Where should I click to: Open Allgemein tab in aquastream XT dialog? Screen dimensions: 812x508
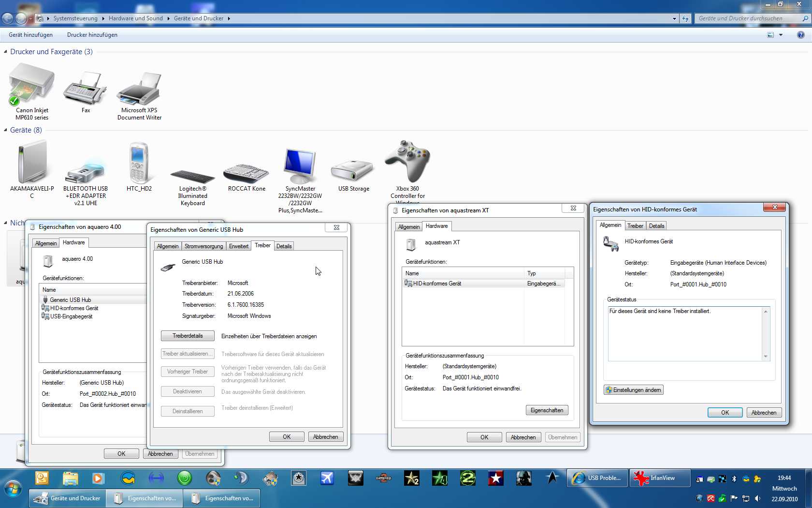tap(409, 227)
